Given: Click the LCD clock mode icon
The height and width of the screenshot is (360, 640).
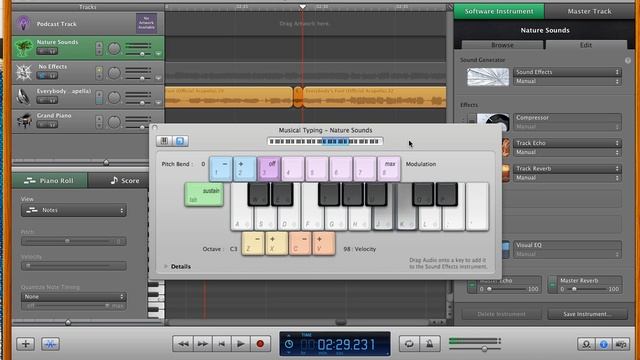Looking at the screenshot, I should 289,344.
